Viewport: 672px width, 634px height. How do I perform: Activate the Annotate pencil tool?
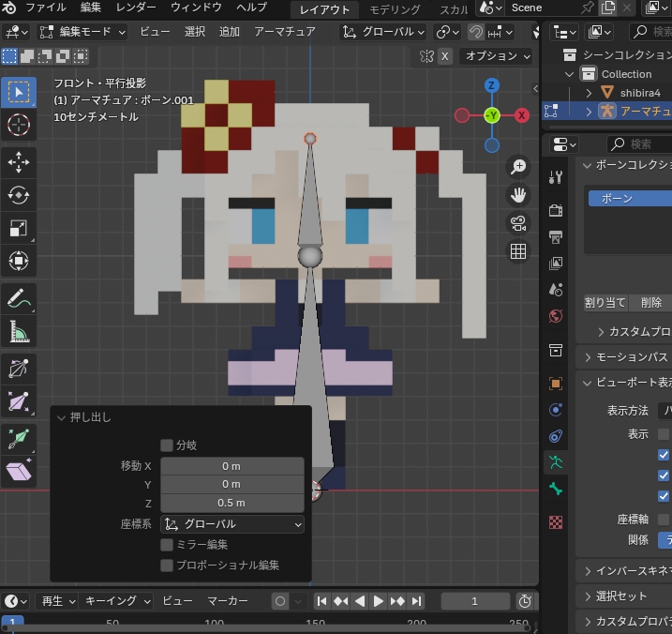[19, 298]
